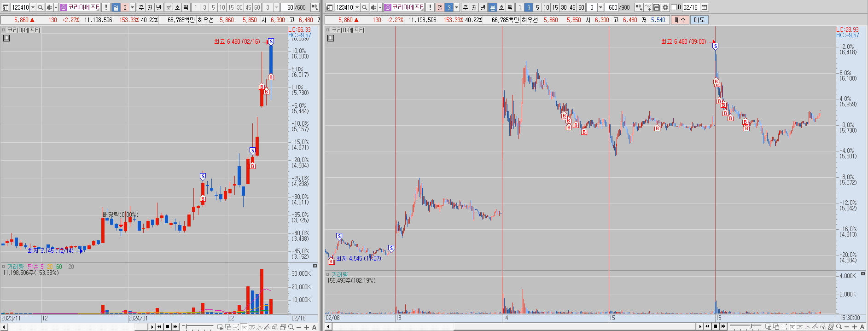Click the search magnifier in the left chart toolbar
The image size is (868, 331).
[x=41, y=7]
